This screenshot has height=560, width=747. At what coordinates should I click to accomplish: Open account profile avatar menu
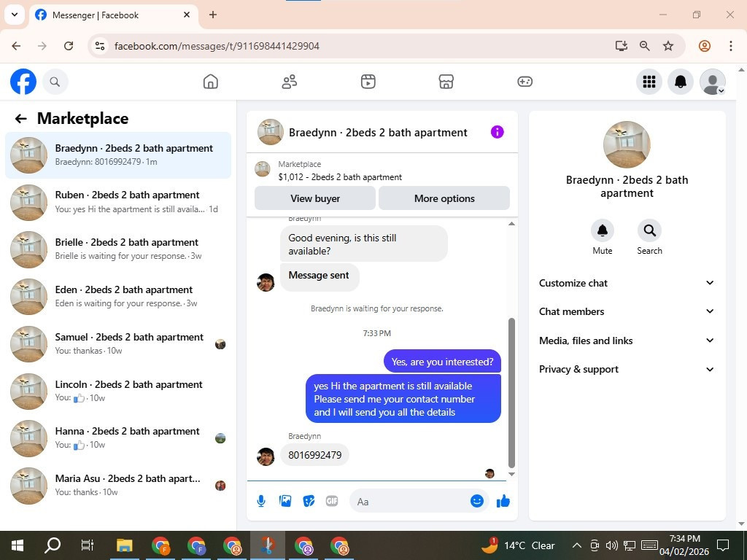[712, 82]
